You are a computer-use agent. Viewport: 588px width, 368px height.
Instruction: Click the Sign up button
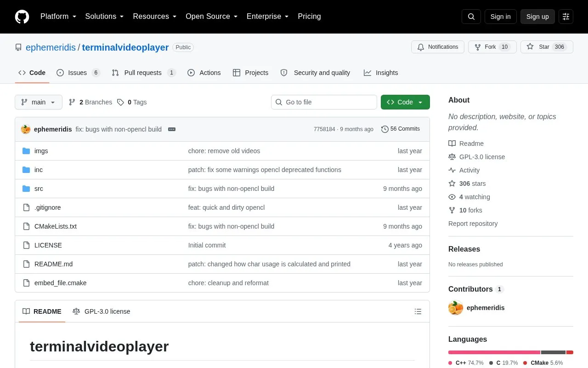[x=537, y=17]
